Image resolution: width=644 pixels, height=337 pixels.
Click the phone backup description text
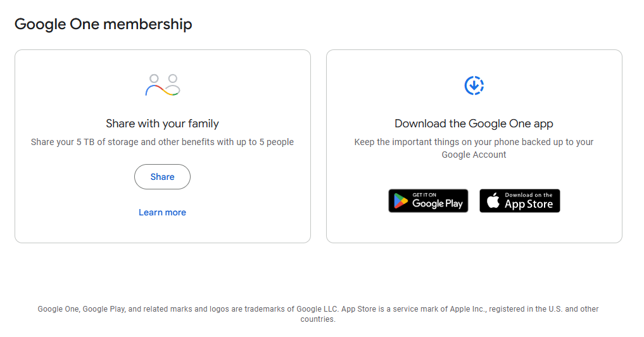pyautogui.click(x=474, y=148)
